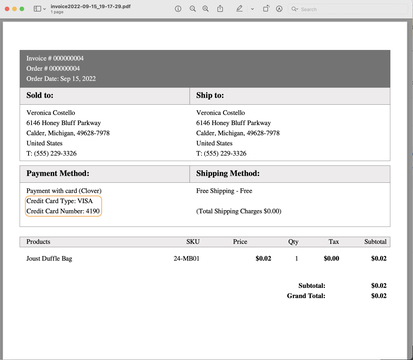Click the Search field
The image size is (413, 360).
click(348, 9)
